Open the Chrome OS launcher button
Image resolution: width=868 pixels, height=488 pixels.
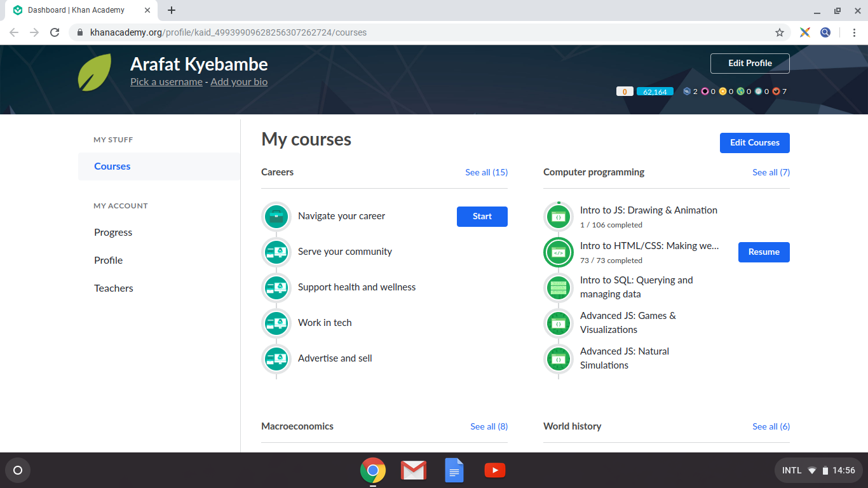point(18,470)
